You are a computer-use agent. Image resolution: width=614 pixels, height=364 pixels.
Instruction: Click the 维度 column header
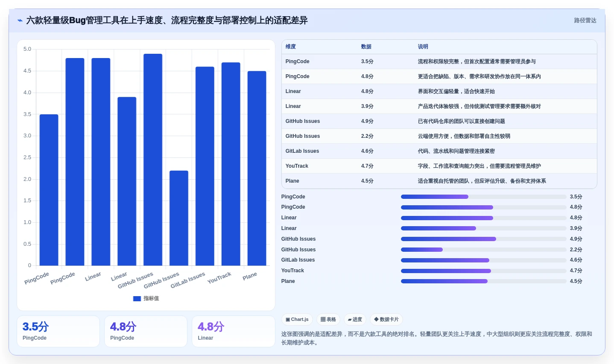pos(291,47)
